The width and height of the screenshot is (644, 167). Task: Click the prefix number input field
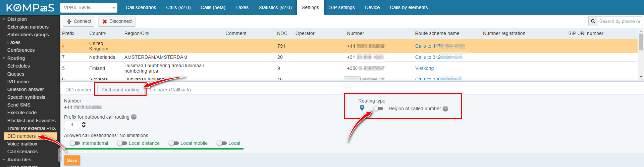pos(72,125)
